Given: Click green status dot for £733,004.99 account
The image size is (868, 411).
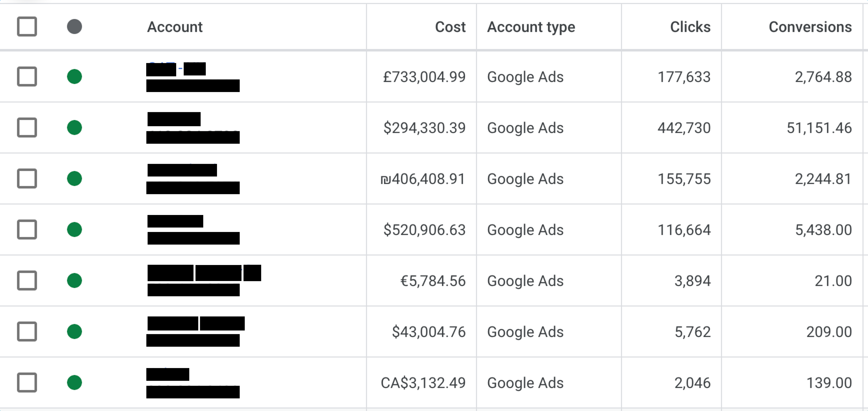Looking at the screenshot, I should pyautogui.click(x=74, y=76).
